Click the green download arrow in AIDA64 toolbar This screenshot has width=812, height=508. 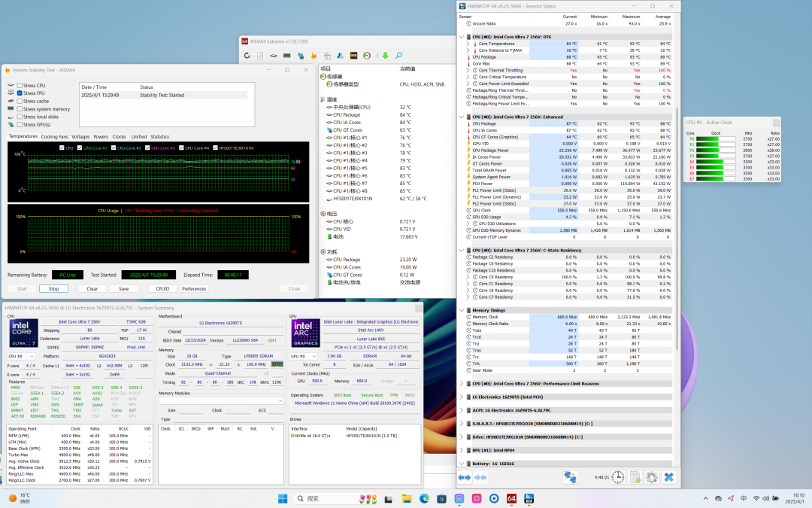point(385,56)
